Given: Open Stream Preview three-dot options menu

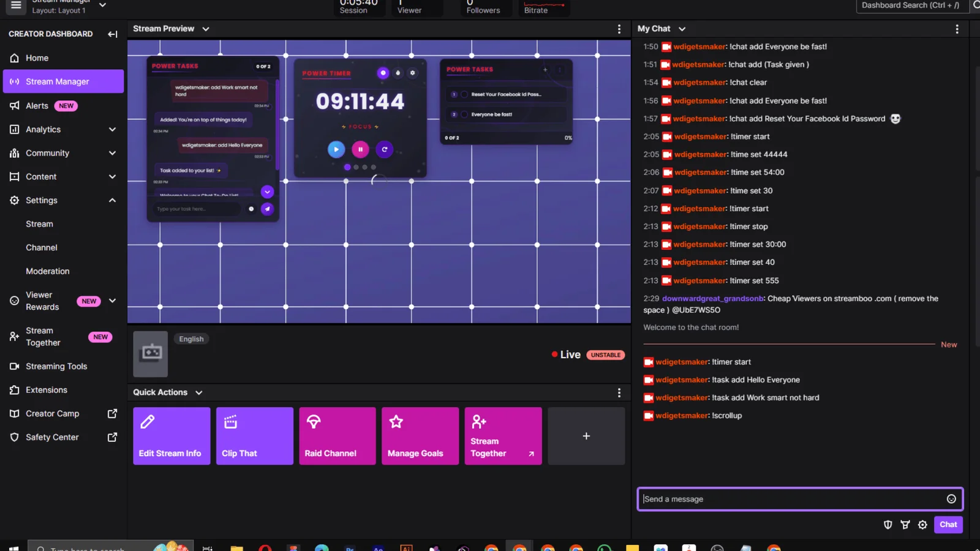Looking at the screenshot, I should coord(619,29).
